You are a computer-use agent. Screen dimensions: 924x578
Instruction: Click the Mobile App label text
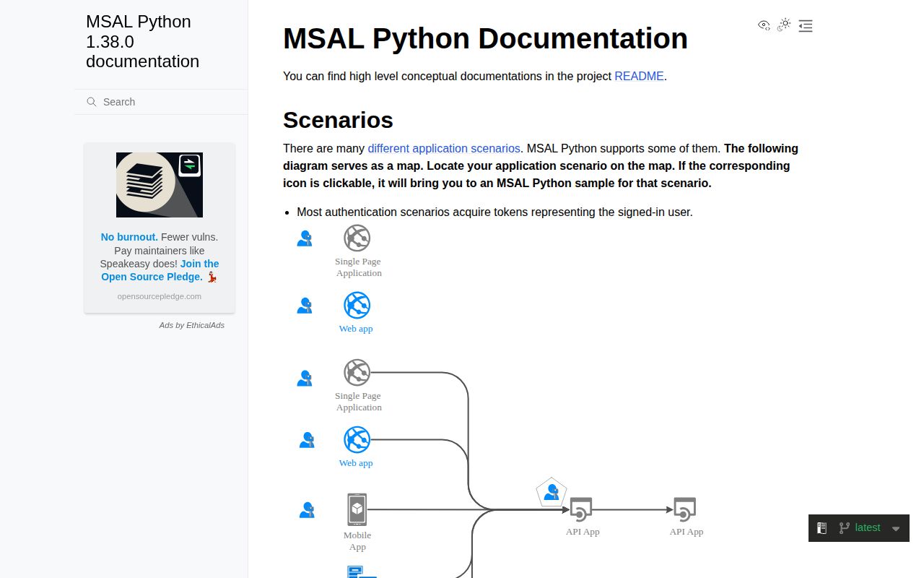(x=357, y=541)
